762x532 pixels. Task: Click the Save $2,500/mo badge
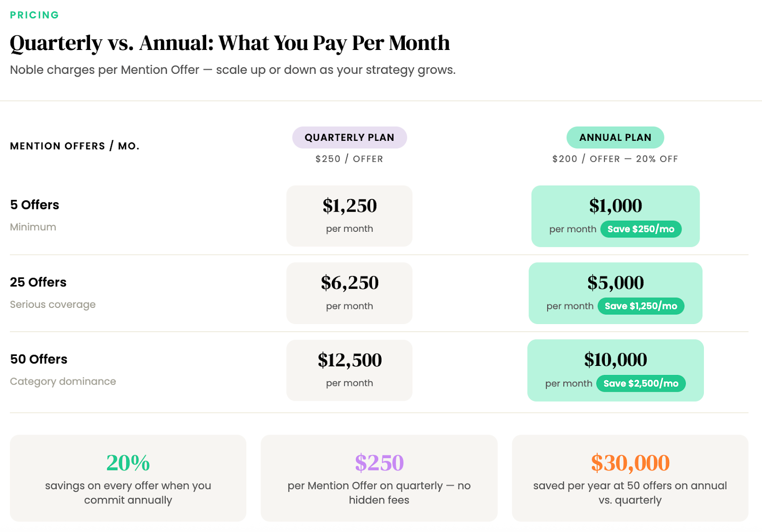pyautogui.click(x=641, y=384)
